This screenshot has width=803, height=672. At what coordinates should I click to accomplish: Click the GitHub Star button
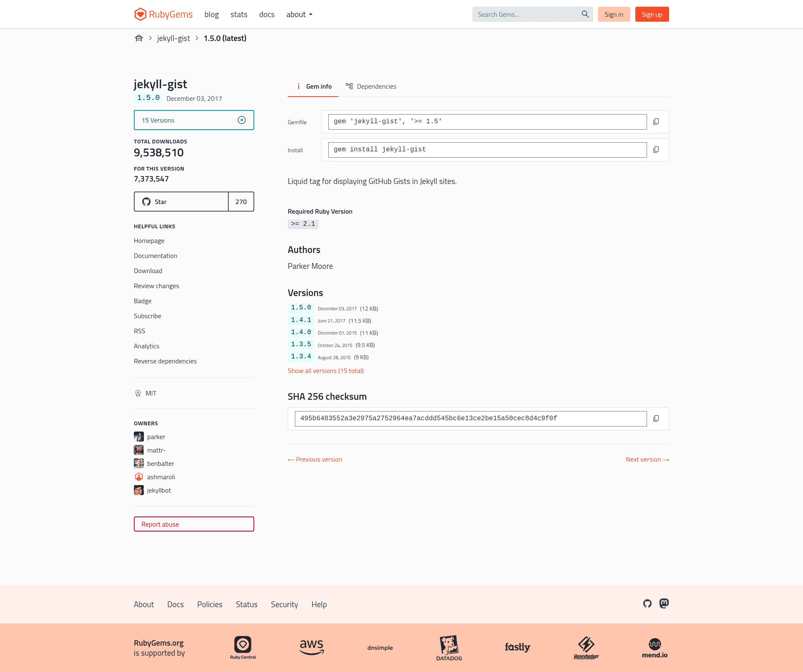point(181,202)
